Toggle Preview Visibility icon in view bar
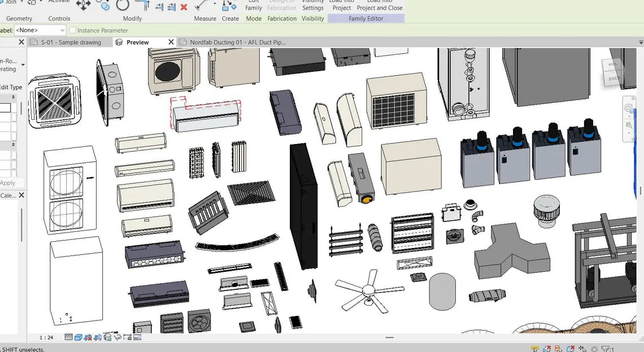The width and height of the screenshot is (644, 352). (137, 337)
